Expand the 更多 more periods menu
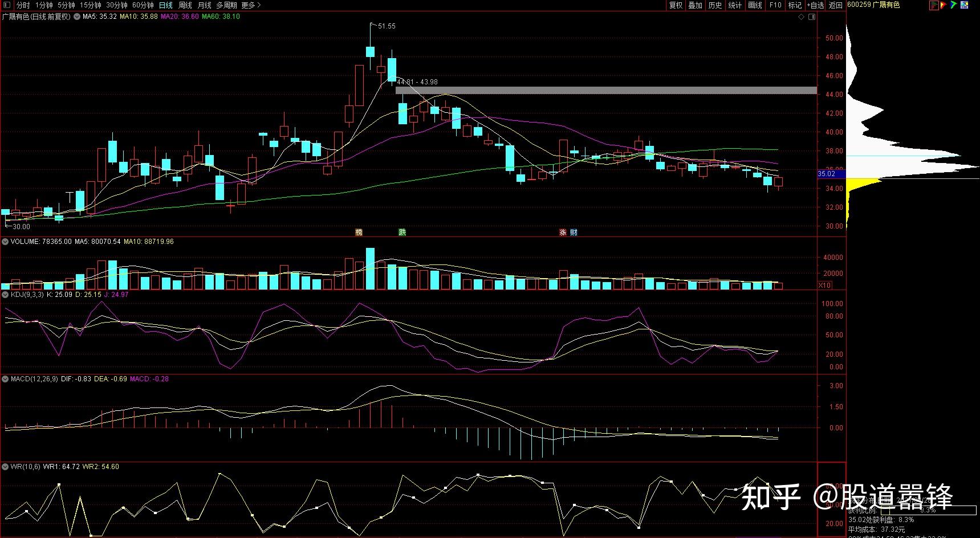 (251, 5)
